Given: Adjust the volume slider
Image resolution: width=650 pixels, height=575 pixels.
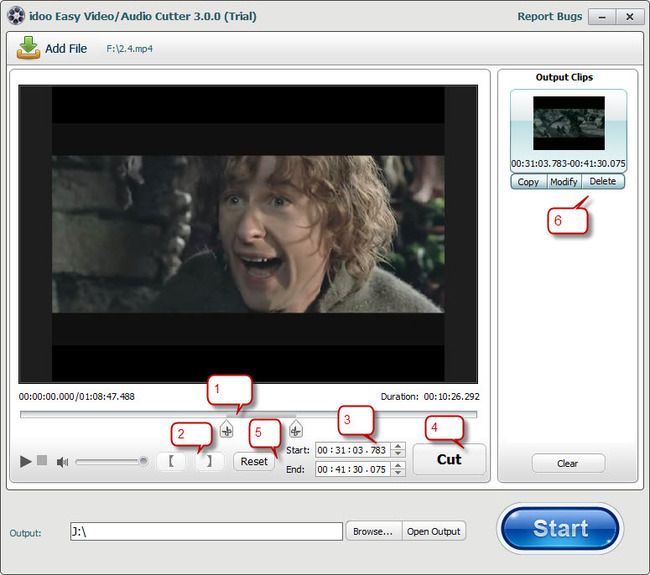Looking at the screenshot, I should (x=112, y=461).
